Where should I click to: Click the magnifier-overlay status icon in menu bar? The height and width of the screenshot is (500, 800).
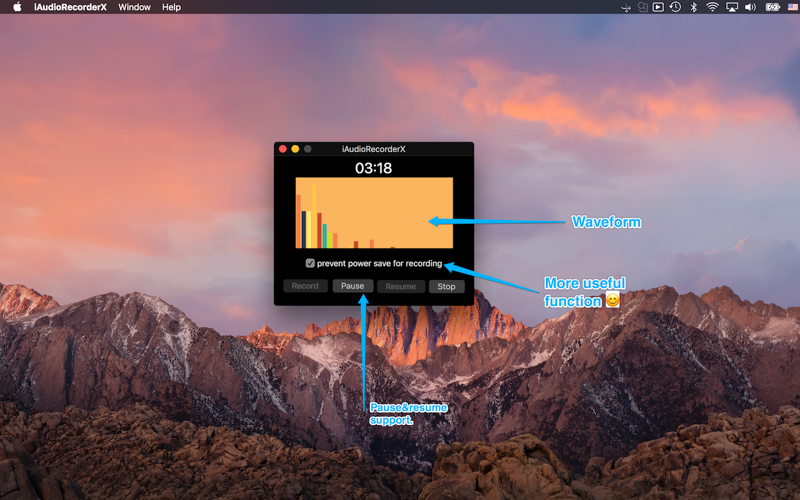click(x=642, y=7)
